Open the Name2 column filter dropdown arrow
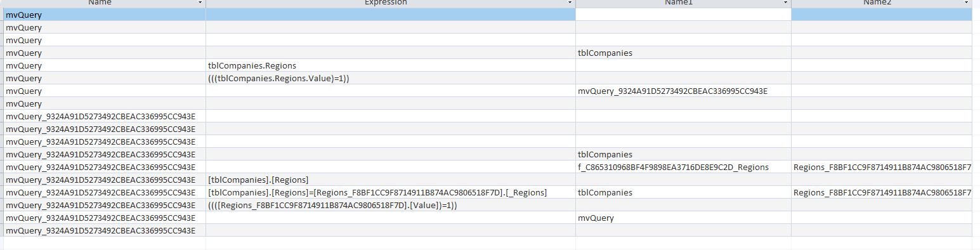This screenshot has width=980, height=250. (x=967, y=3)
